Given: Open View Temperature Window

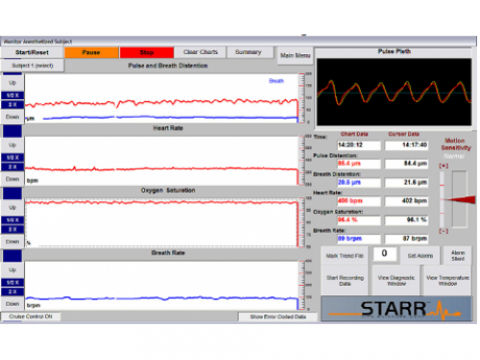Looking at the screenshot, I should pyautogui.click(x=448, y=281).
